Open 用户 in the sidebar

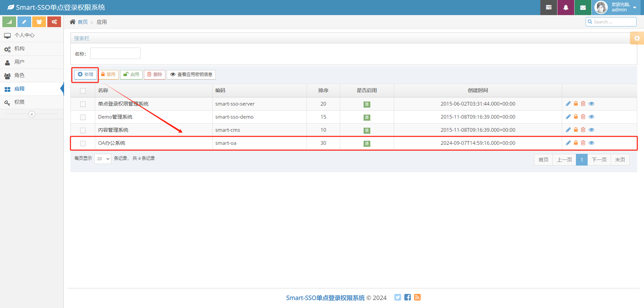tap(32, 62)
